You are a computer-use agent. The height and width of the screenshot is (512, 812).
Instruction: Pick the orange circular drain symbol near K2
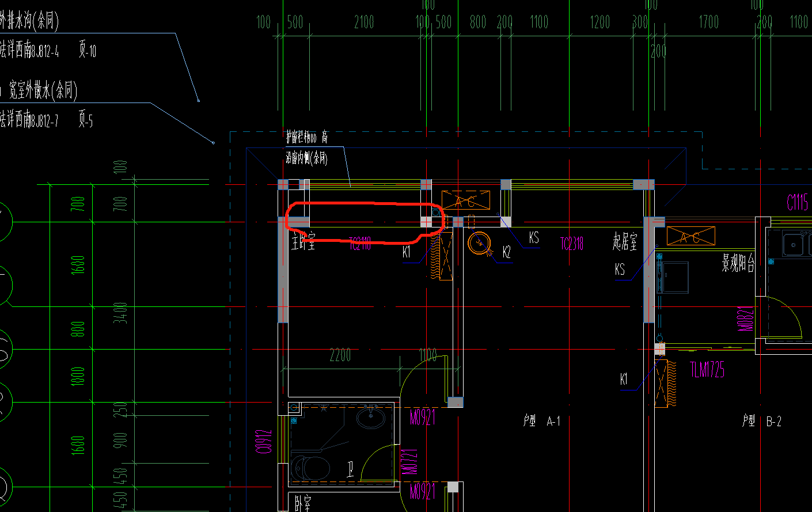click(x=479, y=243)
